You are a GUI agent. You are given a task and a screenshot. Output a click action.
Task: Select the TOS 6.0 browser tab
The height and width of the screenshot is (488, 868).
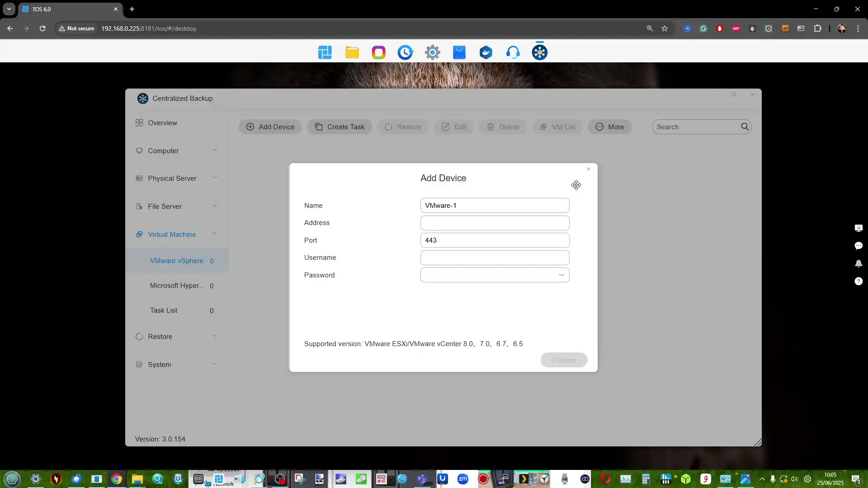70,9
